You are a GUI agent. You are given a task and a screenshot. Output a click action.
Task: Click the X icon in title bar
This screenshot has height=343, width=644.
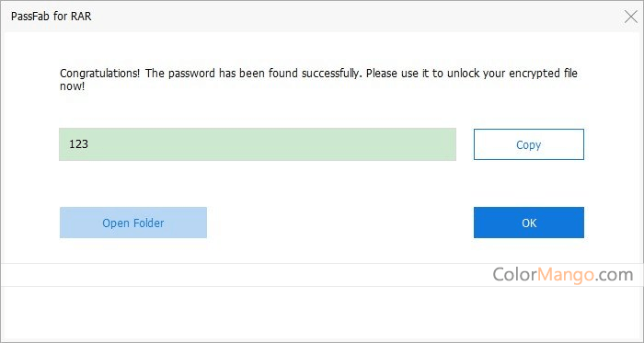(630, 17)
